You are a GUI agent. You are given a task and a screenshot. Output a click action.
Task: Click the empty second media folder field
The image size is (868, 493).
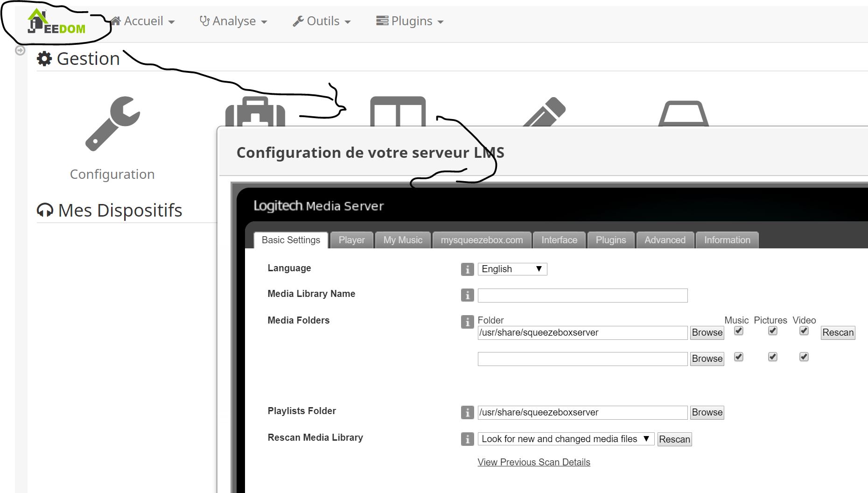582,359
